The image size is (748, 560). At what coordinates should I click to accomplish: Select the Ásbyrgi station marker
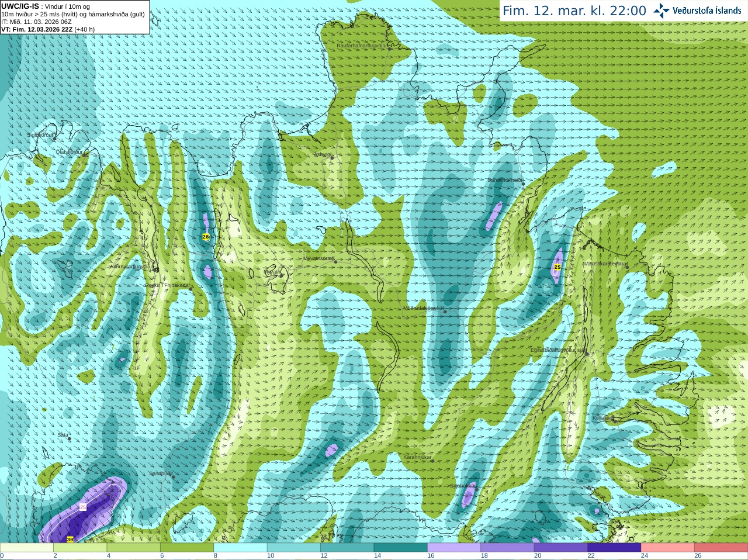[332, 158]
